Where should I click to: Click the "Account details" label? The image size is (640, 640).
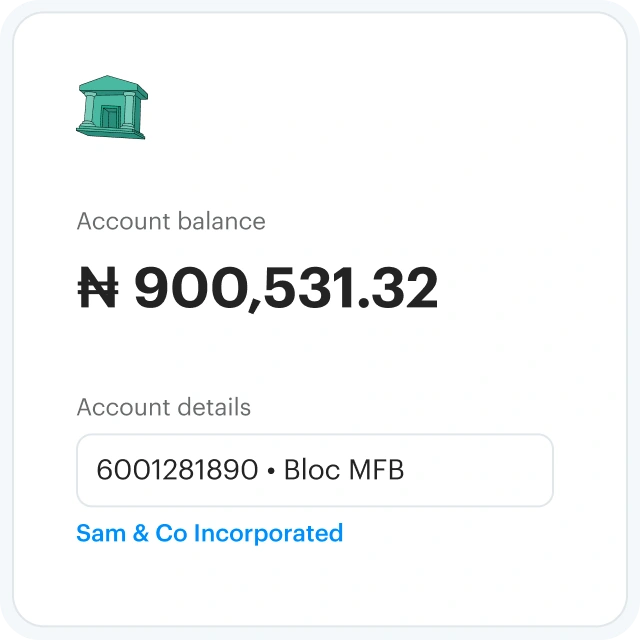click(x=164, y=407)
